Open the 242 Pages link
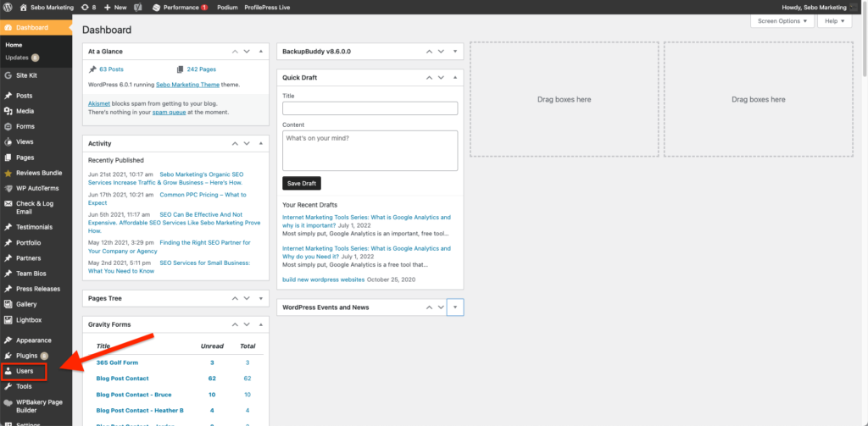The image size is (868, 426). tap(201, 69)
